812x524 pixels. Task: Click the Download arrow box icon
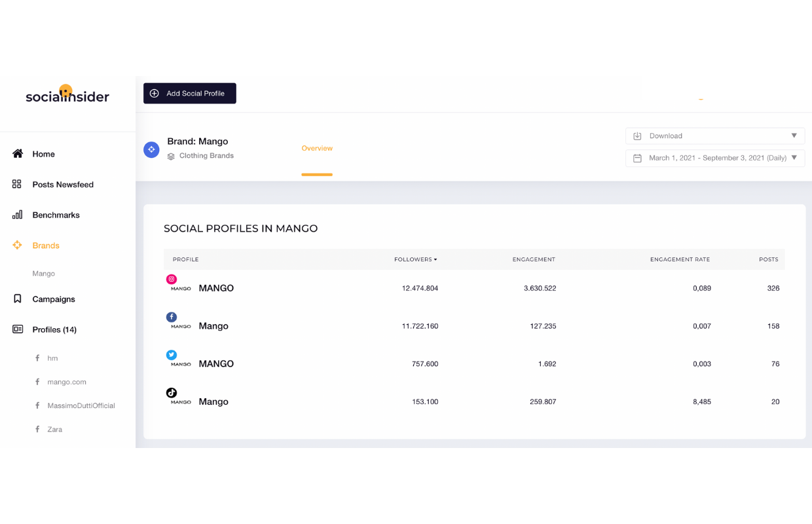click(637, 136)
